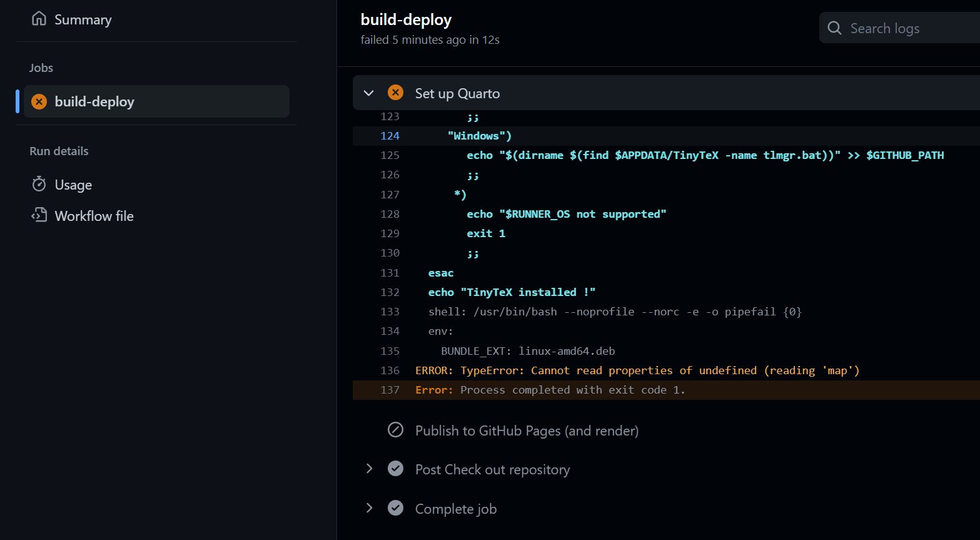
Task: Click 'failed 5 minutes ago in 12s' status text
Action: click(x=430, y=39)
